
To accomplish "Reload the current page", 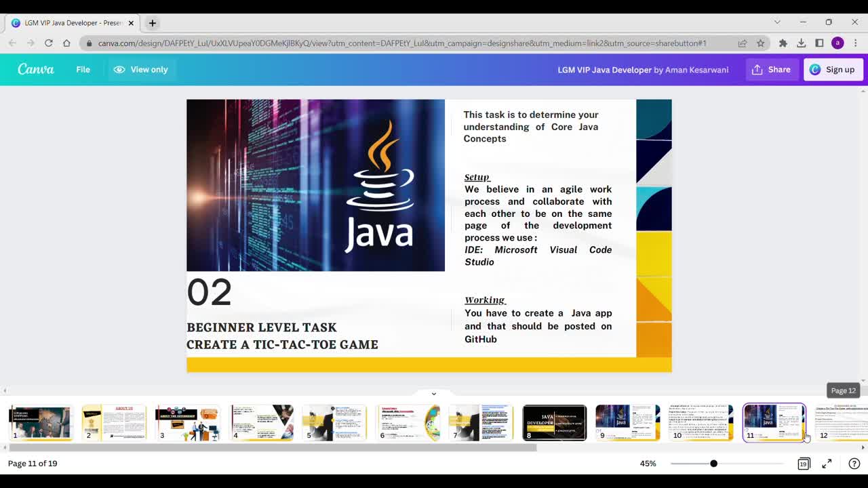I will pos(49,43).
